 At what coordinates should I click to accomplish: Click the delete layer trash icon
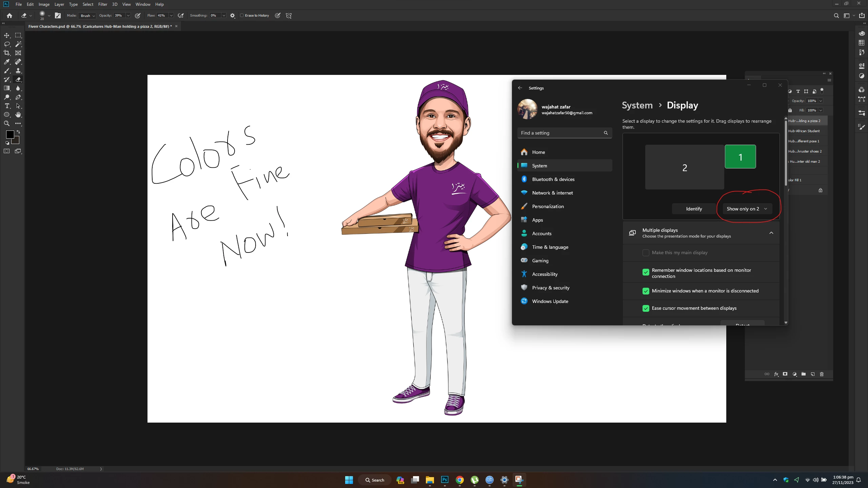pyautogui.click(x=822, y=374)
